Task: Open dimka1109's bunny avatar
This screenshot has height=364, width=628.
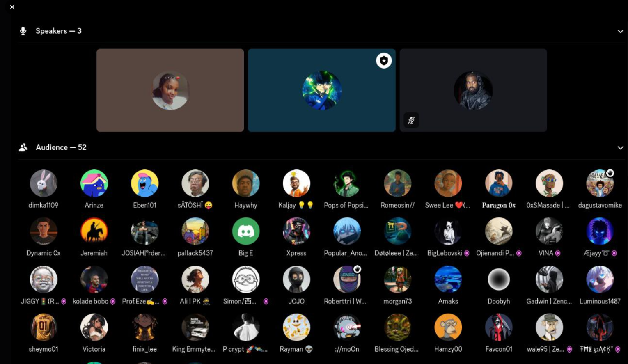Action: [44, 183]
